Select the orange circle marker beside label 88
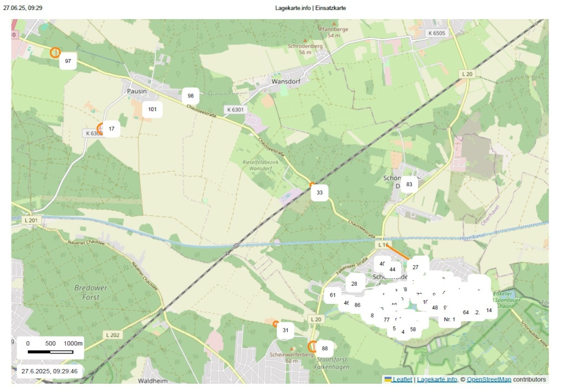 pos(313,346)
